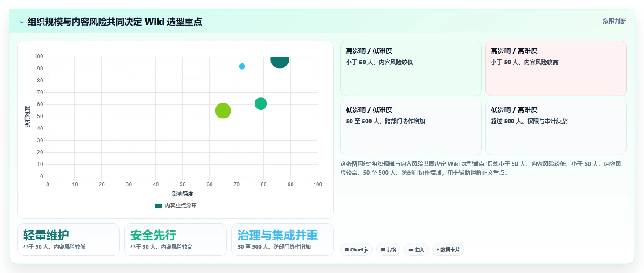Click the 象限判断 label in the header
This screenshot has height=273, width=644.
click(x=614, y=21)
